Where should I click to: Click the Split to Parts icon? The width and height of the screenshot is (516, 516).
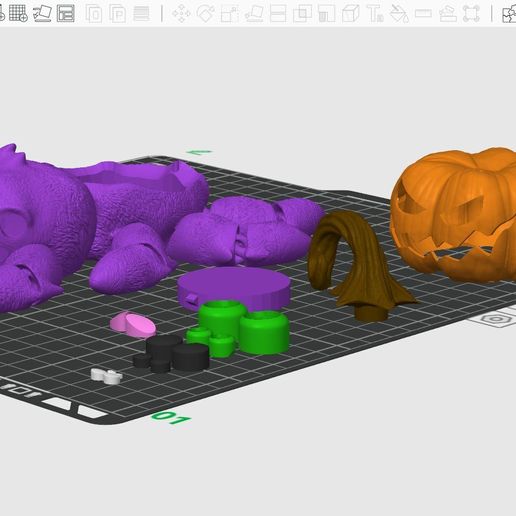pos(118,14)
